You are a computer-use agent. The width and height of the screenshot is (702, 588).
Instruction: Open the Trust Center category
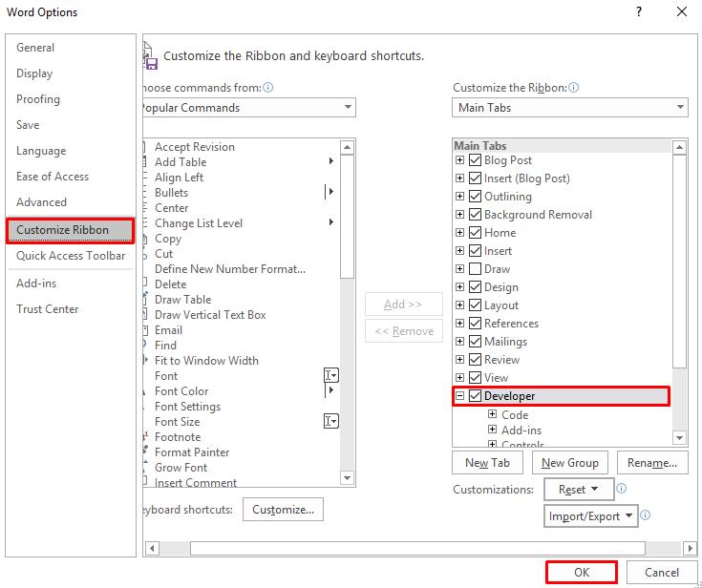[48, 309]
